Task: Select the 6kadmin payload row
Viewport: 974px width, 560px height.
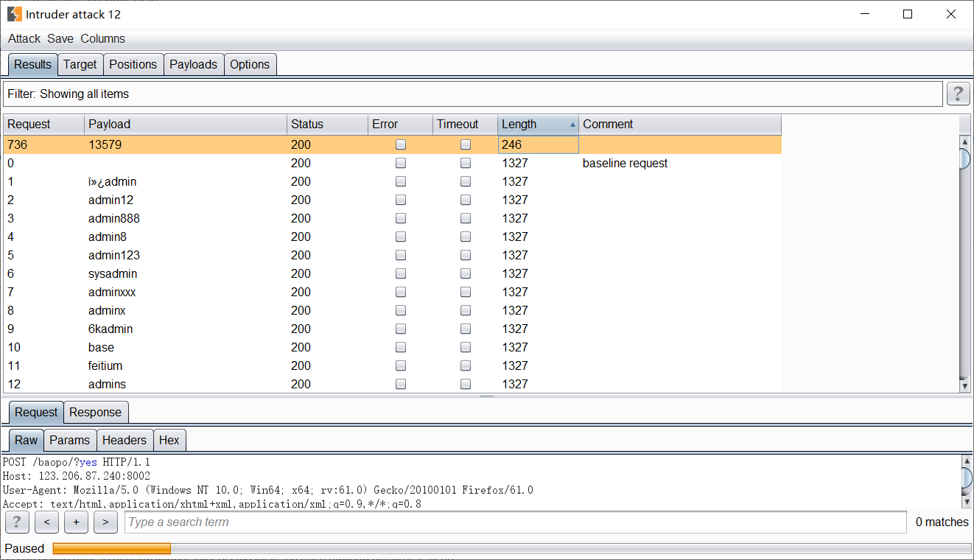Action: click(393, 329)
